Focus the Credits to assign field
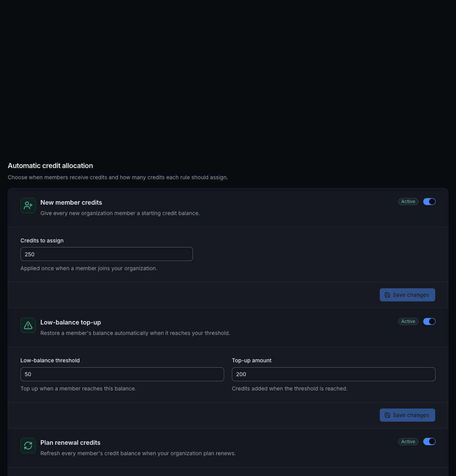Screen dimensions: 456x476 pyautogui.click(x=107, y=254)
